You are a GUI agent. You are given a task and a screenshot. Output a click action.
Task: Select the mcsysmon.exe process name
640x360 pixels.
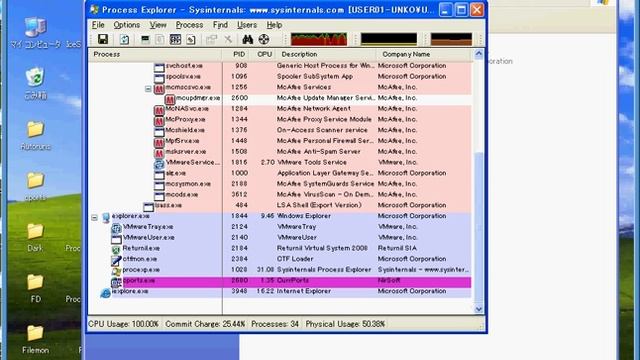pyautogui.click(x=188, y=184)
